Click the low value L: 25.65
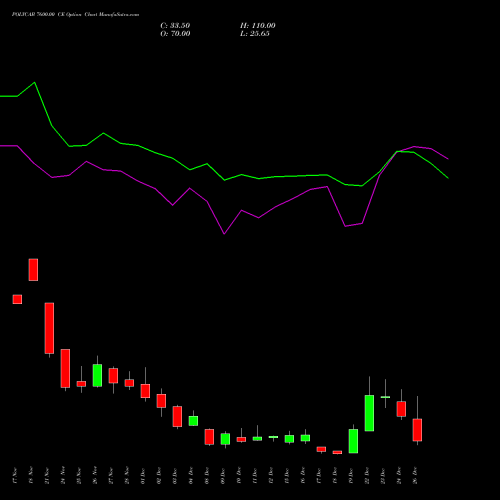 pos(255,34)
